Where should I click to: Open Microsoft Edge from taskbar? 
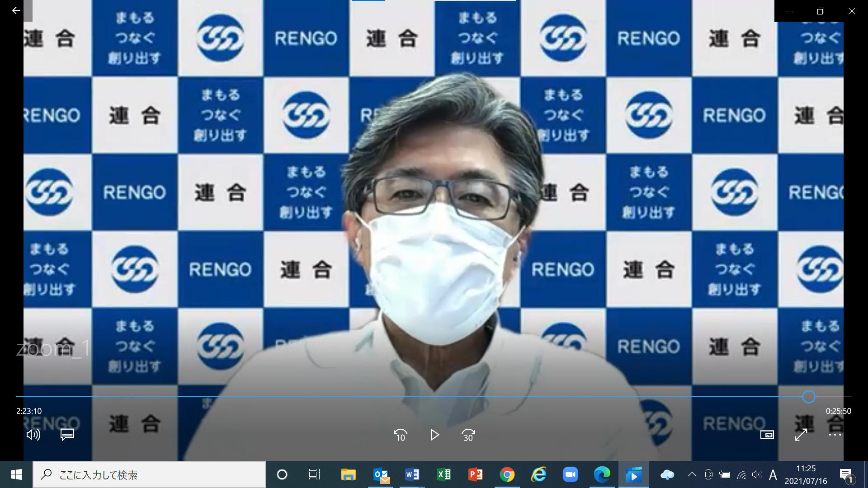(602, 474)
